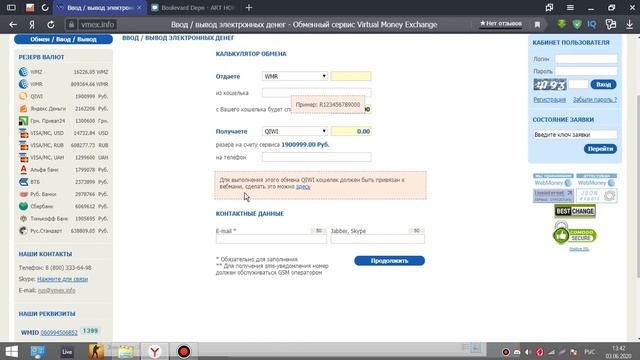Click the Сбербанк reserve icon
640x360 pixels.
coord(23,206)
